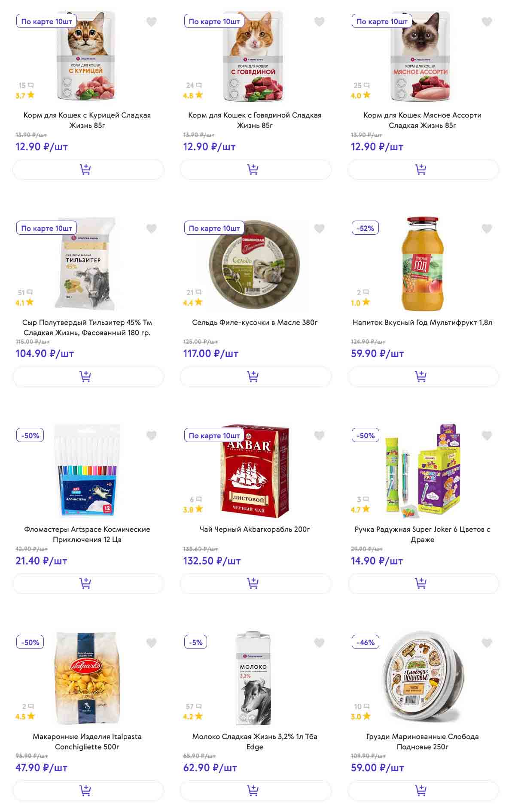
Task: Open Сельдь Филе-кусочки в Масле product link
Action: [255, 322]
